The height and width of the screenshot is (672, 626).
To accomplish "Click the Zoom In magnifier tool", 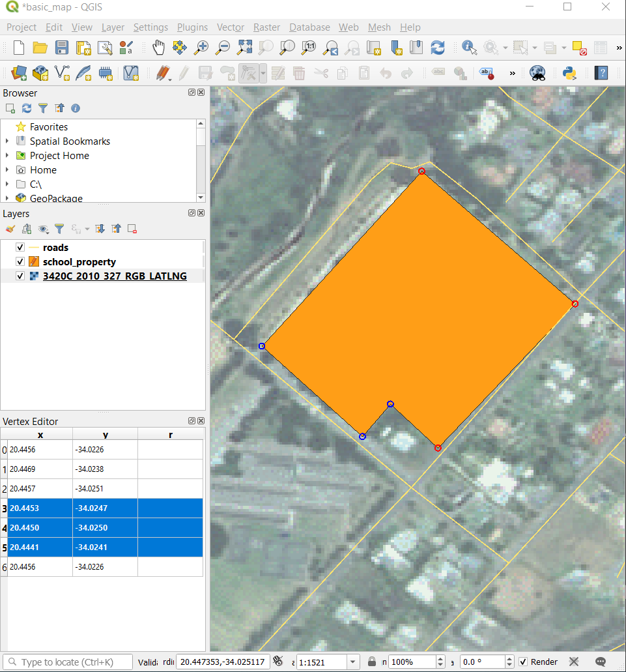I will [x=202, y=48].
